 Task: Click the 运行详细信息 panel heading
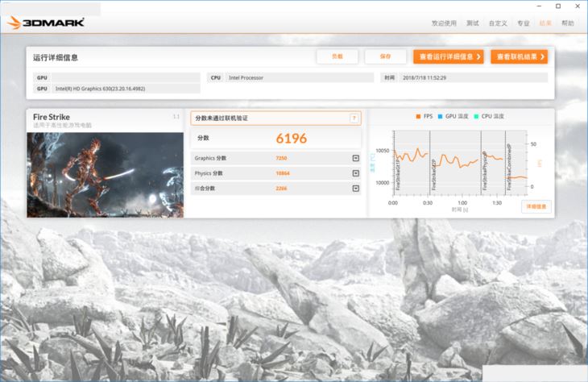pos(55,57)
